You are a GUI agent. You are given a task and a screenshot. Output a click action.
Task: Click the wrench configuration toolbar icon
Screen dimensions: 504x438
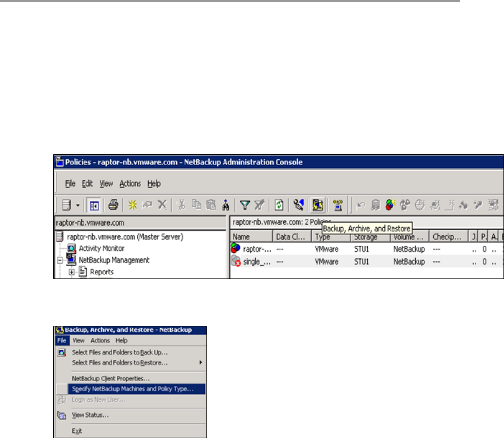coord(298,205)
